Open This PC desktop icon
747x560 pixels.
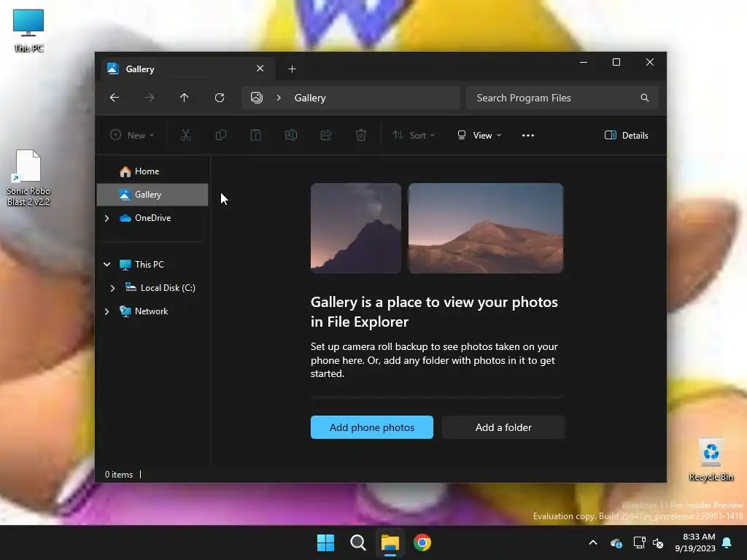(28, 30)
